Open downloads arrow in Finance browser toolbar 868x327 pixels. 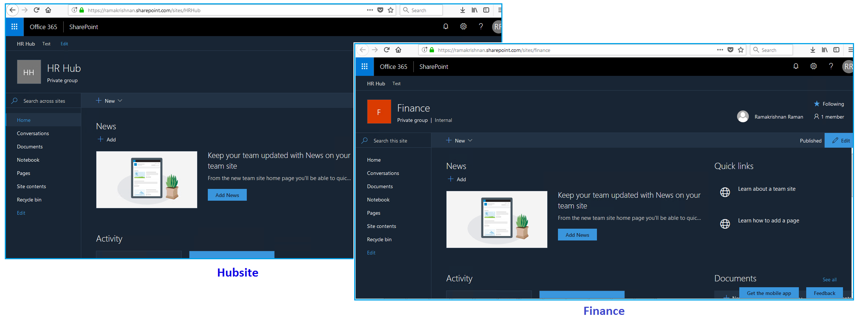[x=813, y=50]
